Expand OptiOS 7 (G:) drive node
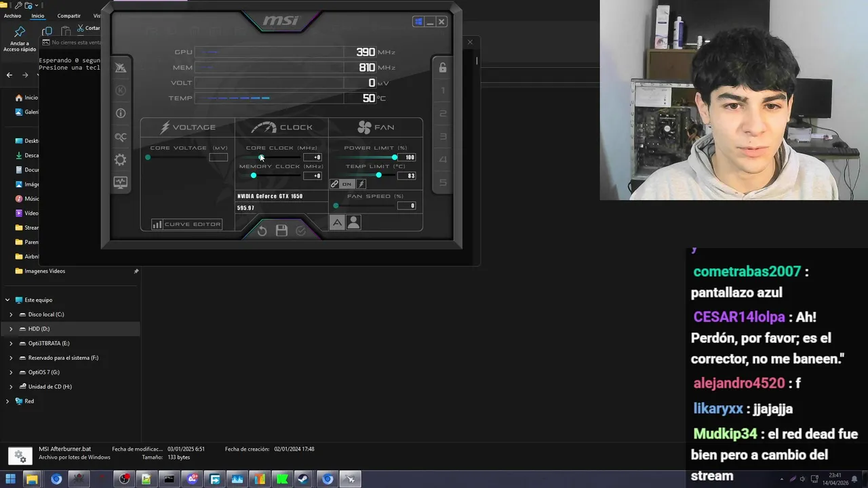Viewport: 868px width, 488px height. [11, 372]
